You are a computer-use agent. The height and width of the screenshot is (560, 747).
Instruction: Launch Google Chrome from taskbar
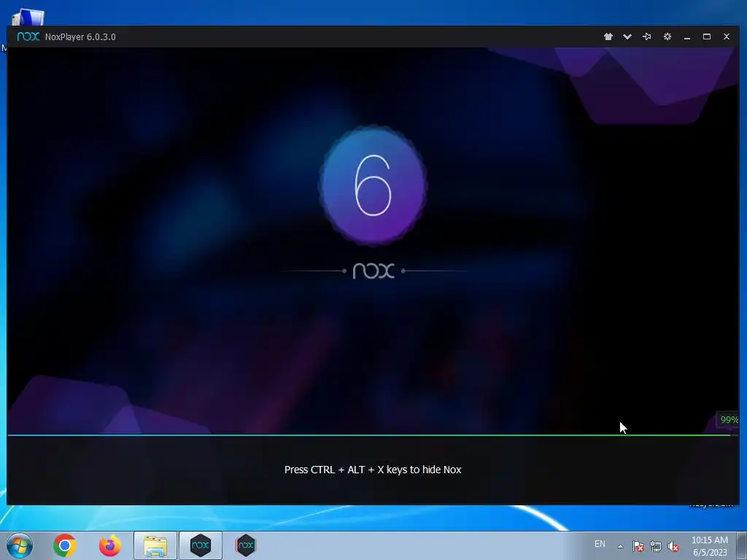pyautogui.click(x=65, y=545)
